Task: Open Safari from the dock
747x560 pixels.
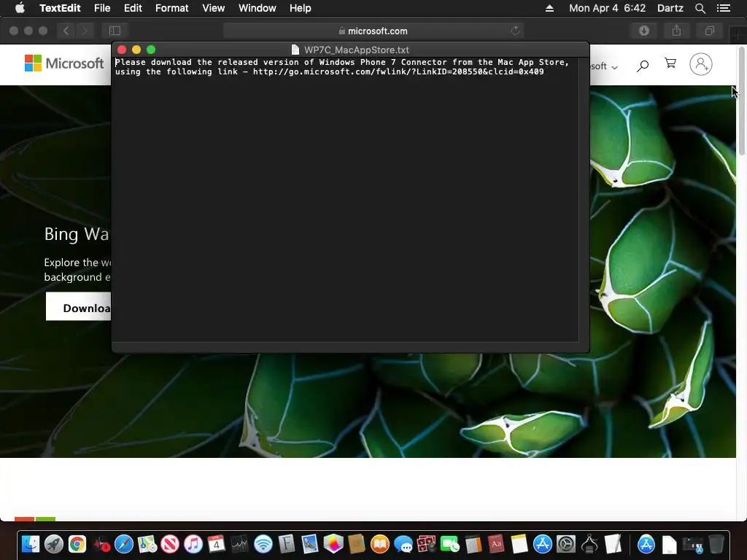Action: pos(124,544)
